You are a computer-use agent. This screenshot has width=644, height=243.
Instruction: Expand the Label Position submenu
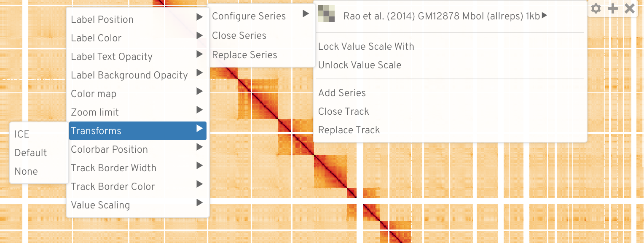click(102, 19)
